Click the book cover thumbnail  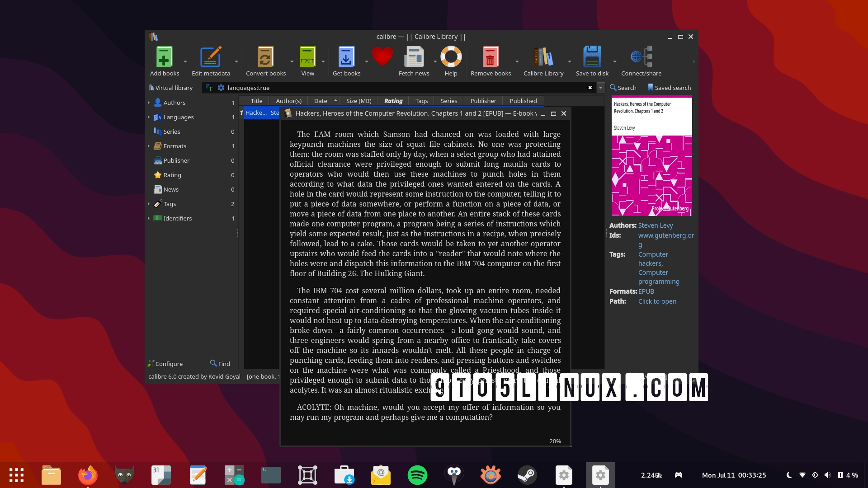(x=651, y=156)
